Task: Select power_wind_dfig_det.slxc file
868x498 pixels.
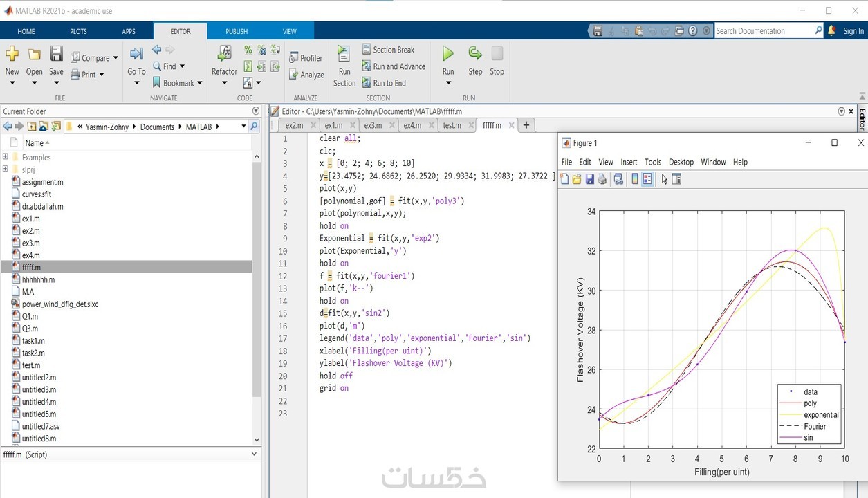Action: (x=60, y=304)
